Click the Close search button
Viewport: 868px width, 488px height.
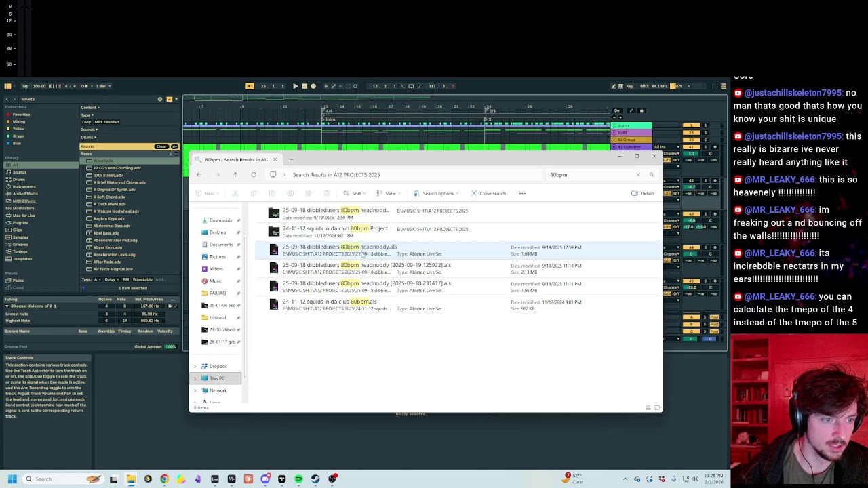488,194
